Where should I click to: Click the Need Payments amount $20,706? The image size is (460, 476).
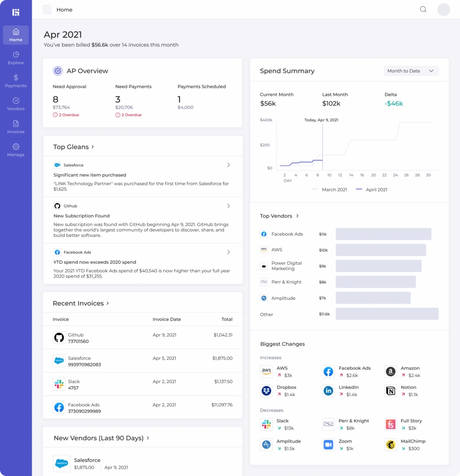pyautogui.click(x=124, y=107)
